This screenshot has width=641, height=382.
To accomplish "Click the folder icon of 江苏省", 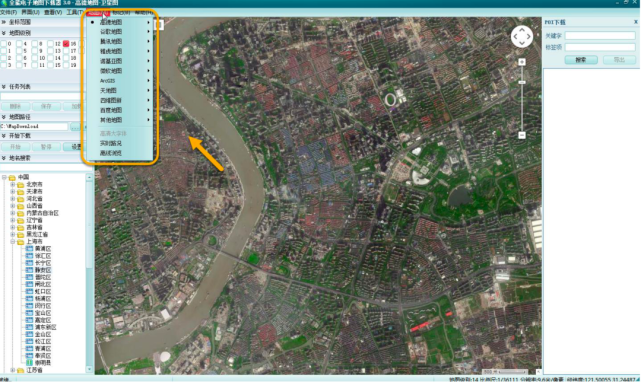I will tap(20, 370).
